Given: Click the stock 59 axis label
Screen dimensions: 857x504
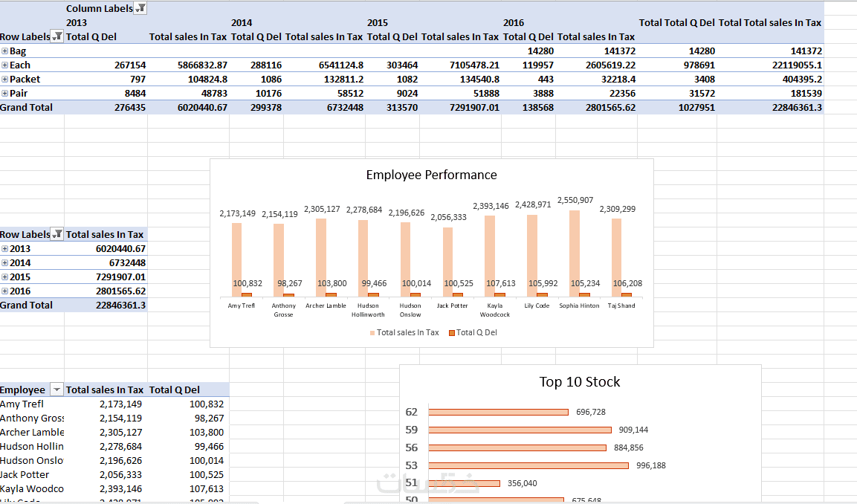Looking at the screenshot, I should (x=412, y=430).
